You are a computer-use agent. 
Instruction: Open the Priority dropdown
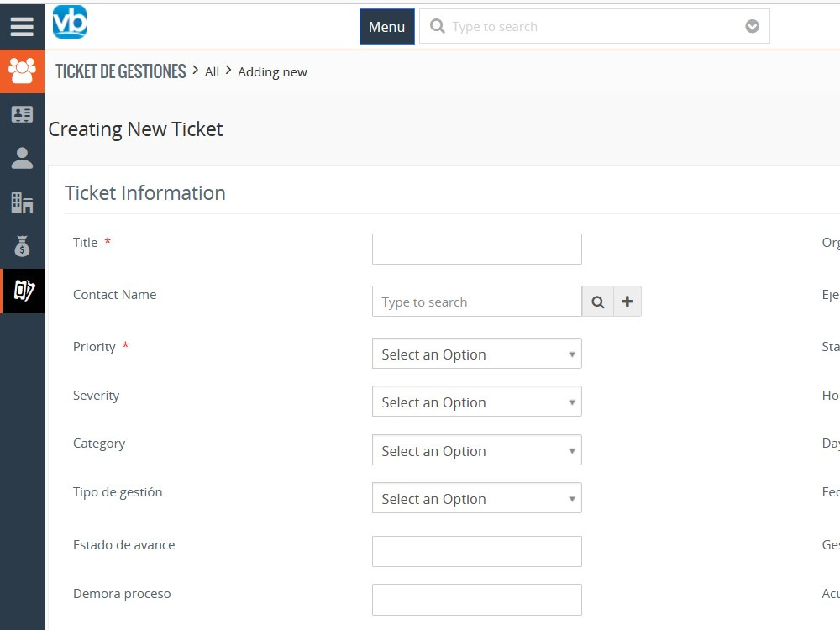[x=477, y=354]
